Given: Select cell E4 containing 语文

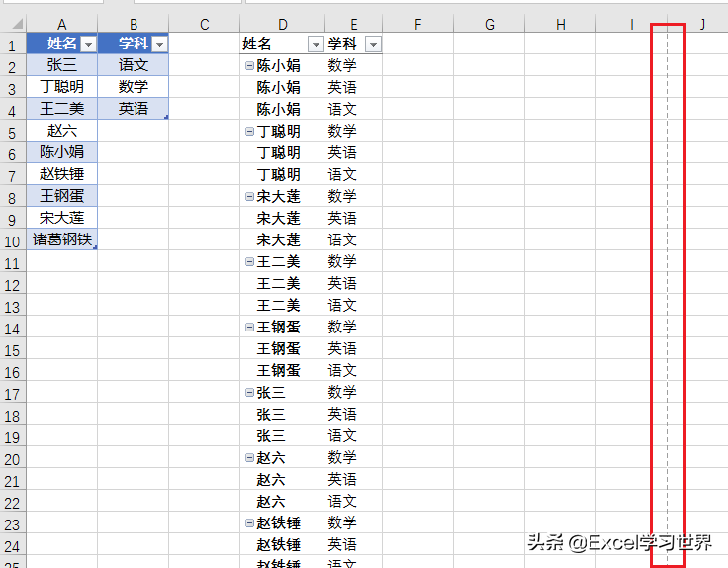Looking at the screenshot, I should pyautogui.click(x=354, y=109).
